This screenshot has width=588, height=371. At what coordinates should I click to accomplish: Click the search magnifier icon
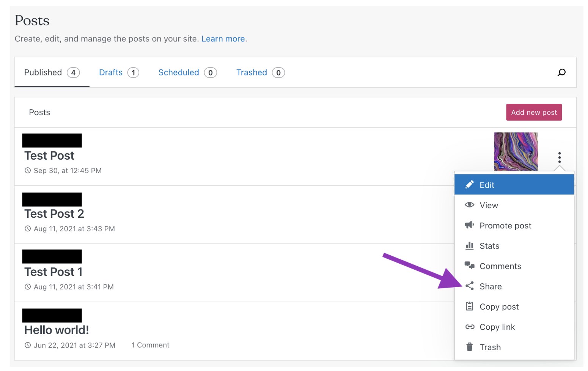[x=561, y=72]
